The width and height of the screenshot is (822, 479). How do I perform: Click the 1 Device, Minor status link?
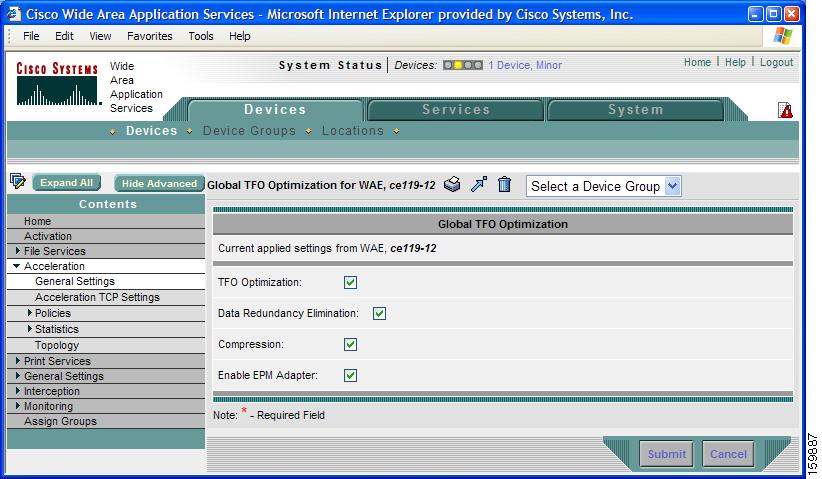525,65
